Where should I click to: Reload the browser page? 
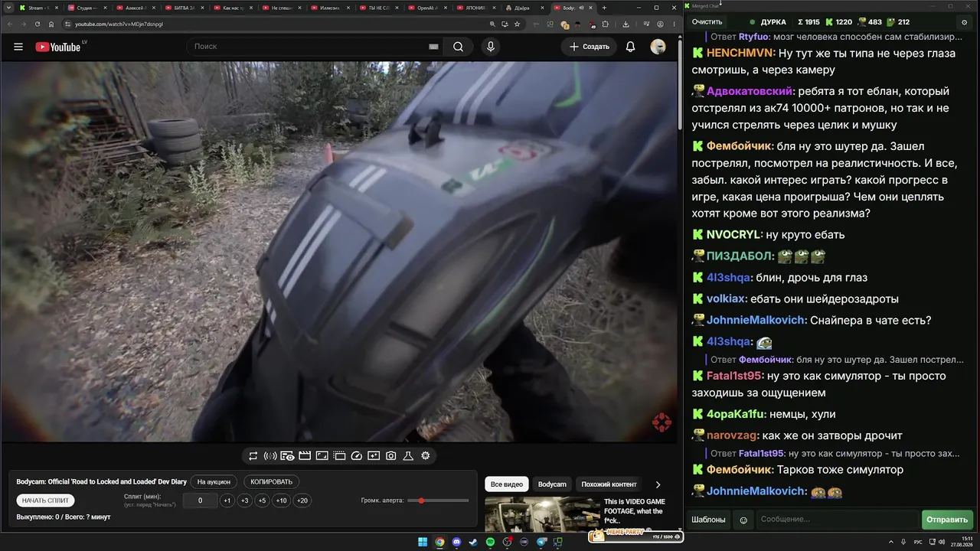click(x=38, y=24)
